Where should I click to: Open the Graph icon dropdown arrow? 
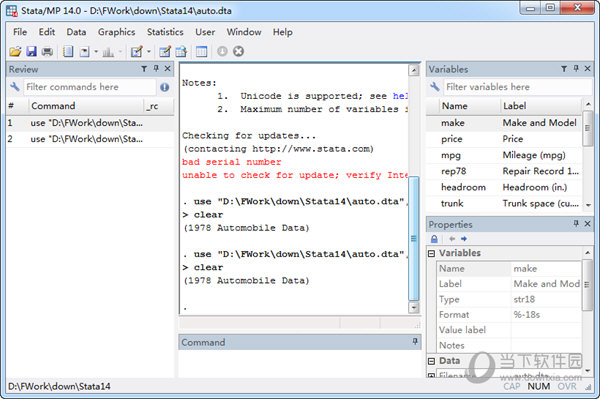coord(120,51)
